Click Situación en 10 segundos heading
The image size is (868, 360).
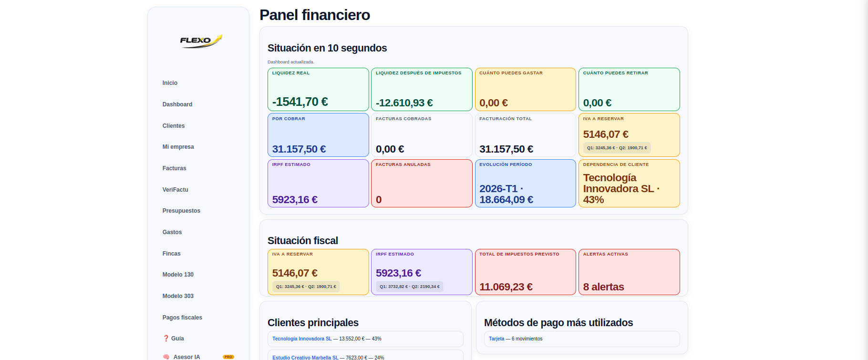point(327,48)
